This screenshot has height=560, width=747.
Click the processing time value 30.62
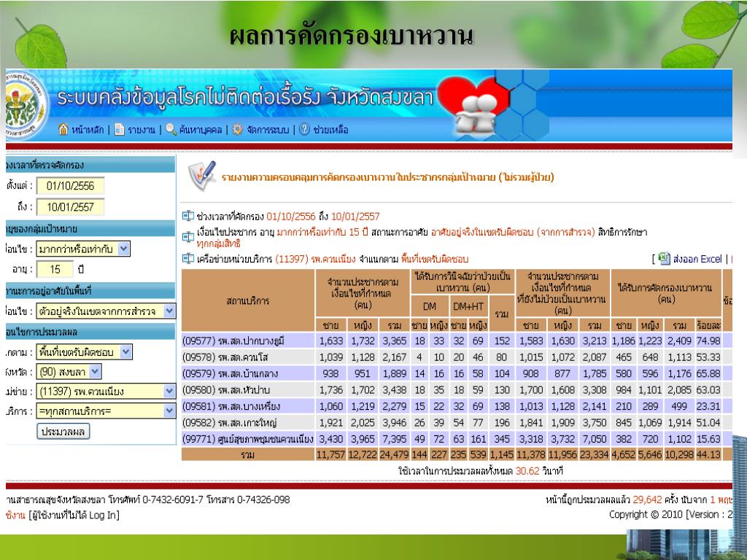tap(527, 471)
